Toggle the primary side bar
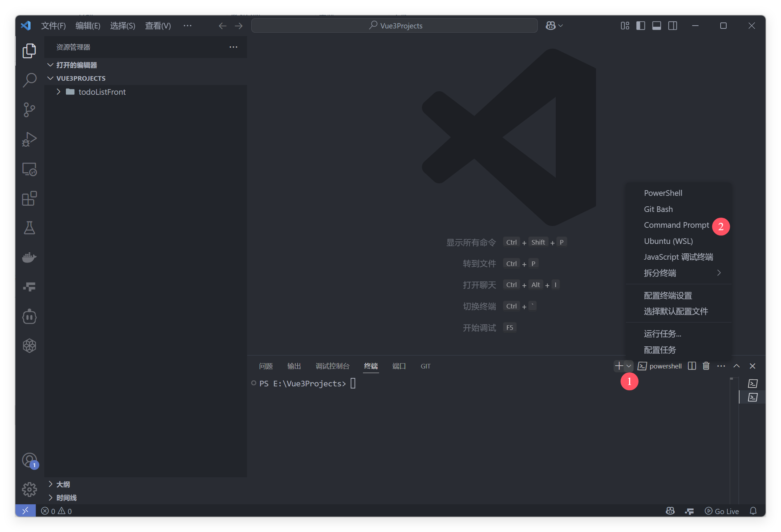Screen dimensions: 781x532 click(641, 26)
